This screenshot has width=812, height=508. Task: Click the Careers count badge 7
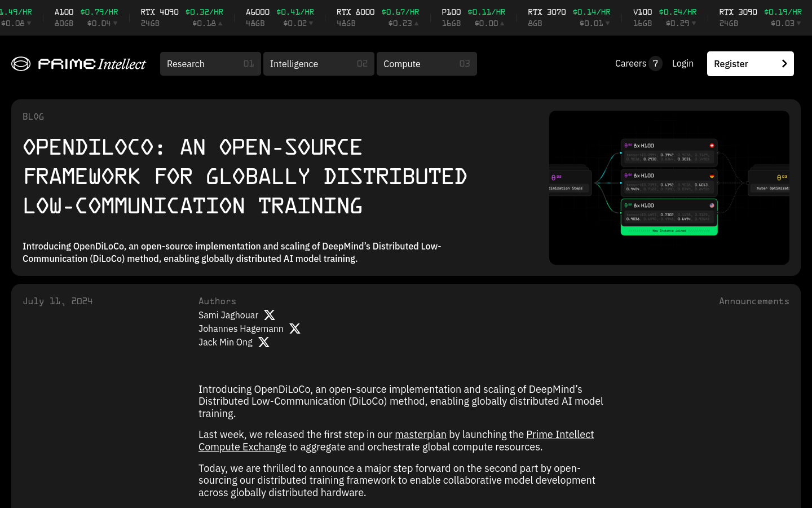click(655, 63)
